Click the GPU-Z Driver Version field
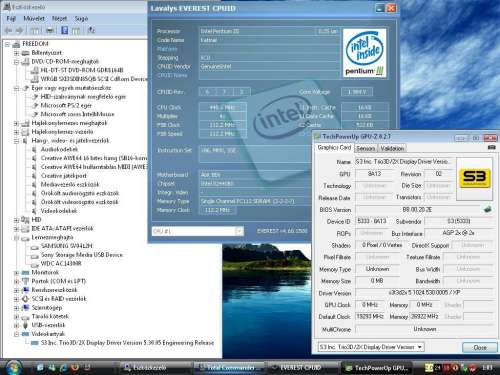Viewport: 500px width, 375px height. click(x=424, y=293)
